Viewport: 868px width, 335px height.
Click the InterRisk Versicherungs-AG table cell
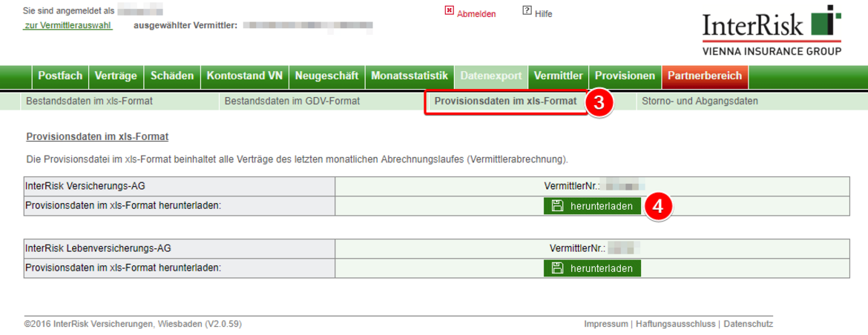click(180, 186)
